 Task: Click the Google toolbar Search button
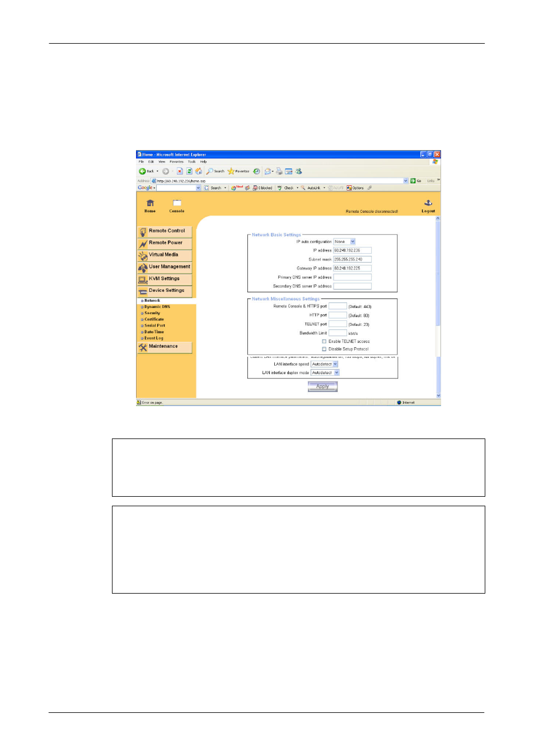coord(213,188)
